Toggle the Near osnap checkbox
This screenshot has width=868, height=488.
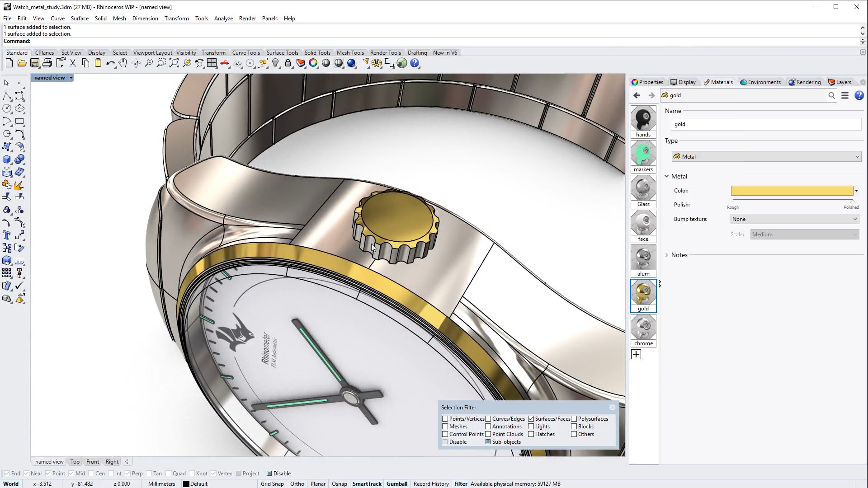tap(27, 474)
